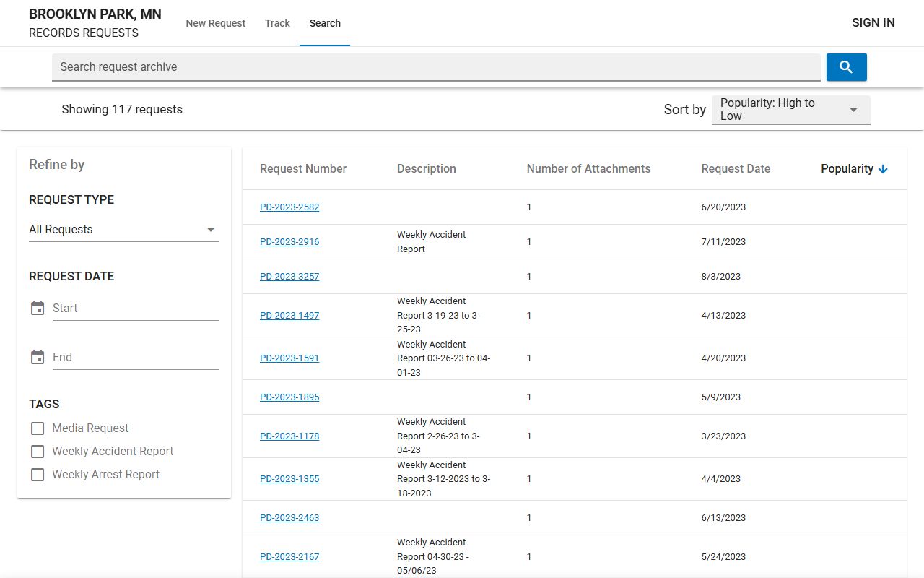This screenshot has width=924, height=578.
Task: Click the 'Showing 117 requests' text
Action: pyautogui.click(x=122, y=110)
